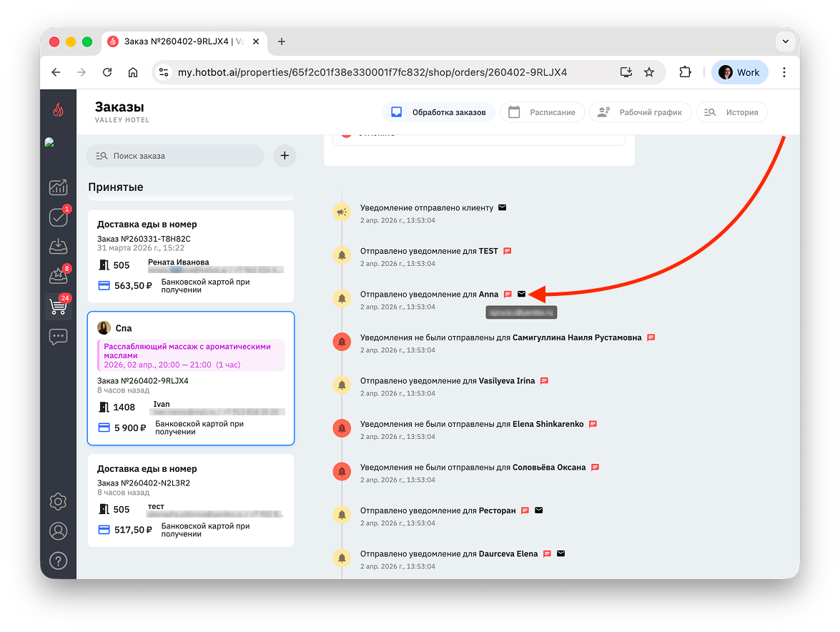The image size is (840, 632).
Task: Switch to История tab
Action: pyautogui.click(x=732, y=112)
